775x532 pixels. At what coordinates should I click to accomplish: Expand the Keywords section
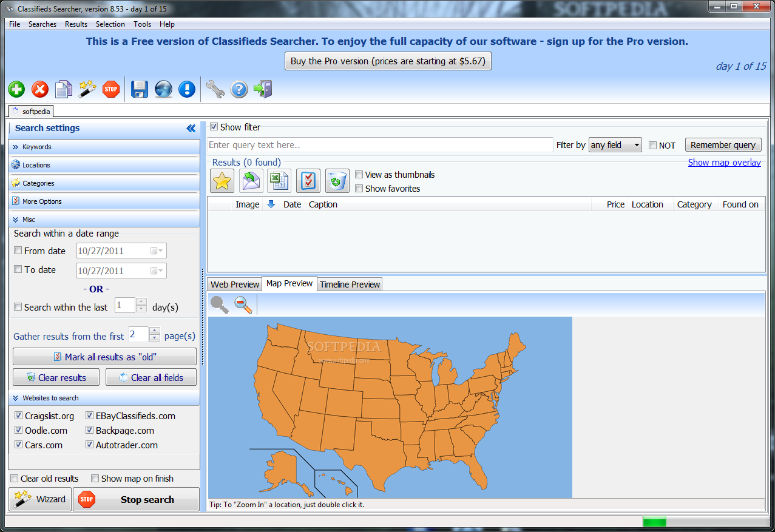104,147
